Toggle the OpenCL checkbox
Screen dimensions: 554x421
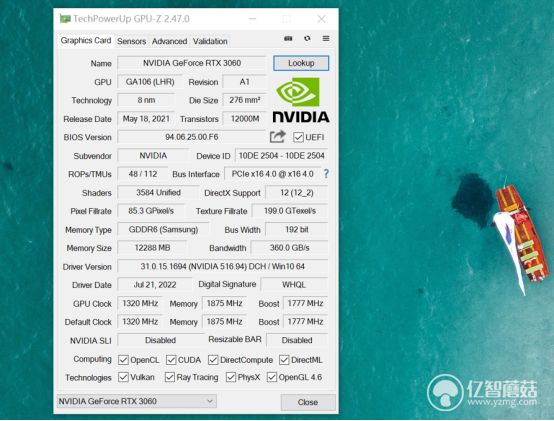(123, 360)
